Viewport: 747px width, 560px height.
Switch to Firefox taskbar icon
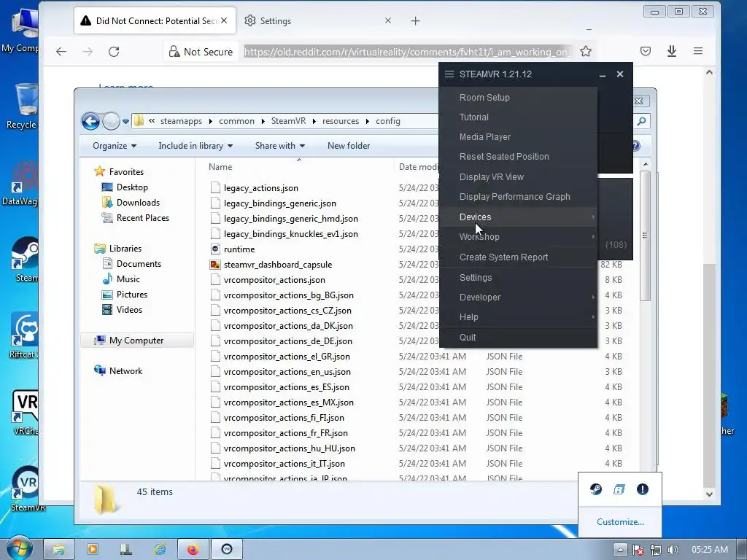(x=193, y=550)
